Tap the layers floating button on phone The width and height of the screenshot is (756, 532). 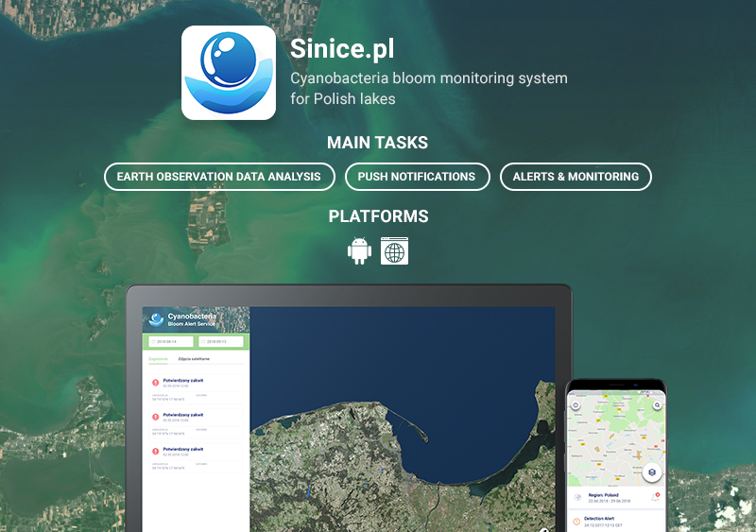[652, 472]
